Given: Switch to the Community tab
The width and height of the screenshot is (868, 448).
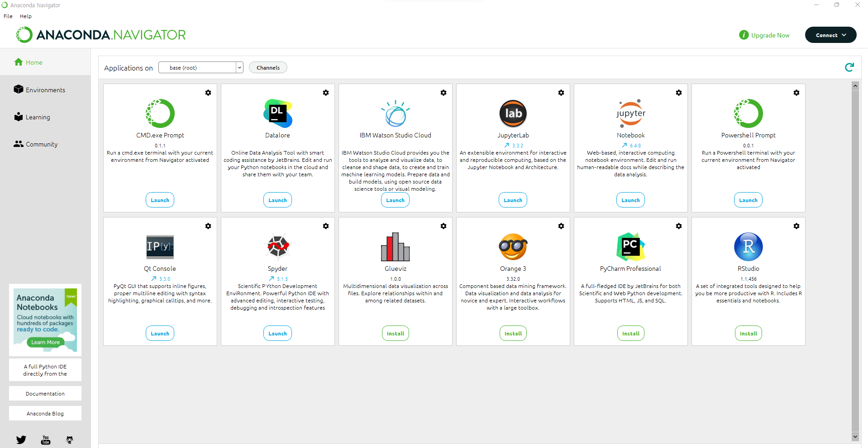Looking at the screenshot, I should (45, 144).
